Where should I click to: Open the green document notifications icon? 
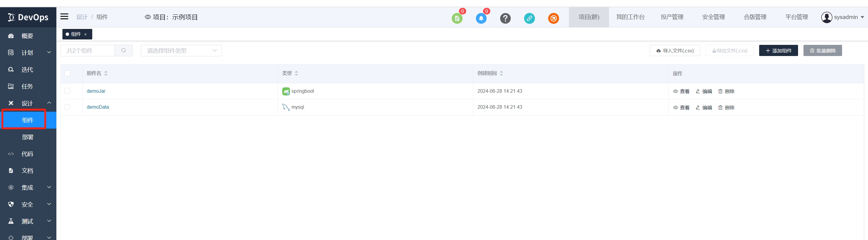click(457, 18)
